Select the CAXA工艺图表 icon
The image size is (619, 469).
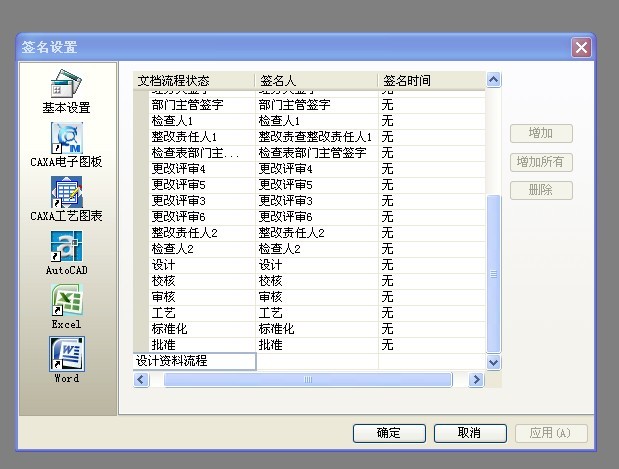click(66, 199)
